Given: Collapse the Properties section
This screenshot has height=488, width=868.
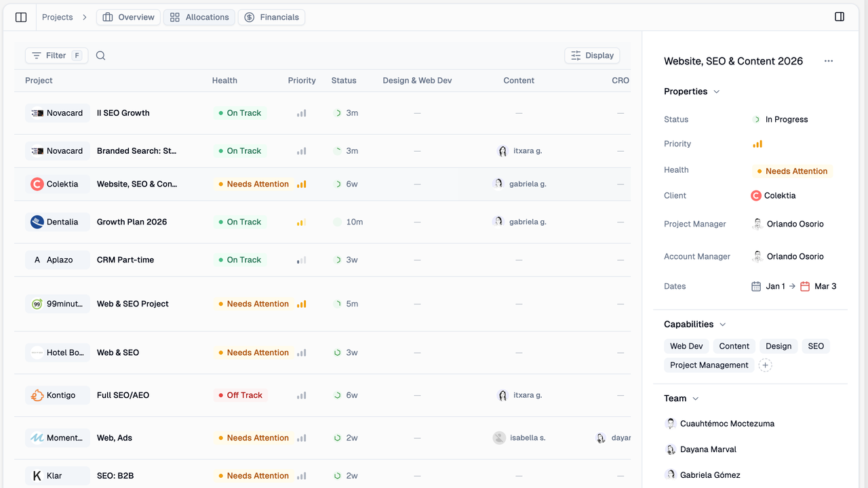Looking at the screenshot, I should (717, 91).
